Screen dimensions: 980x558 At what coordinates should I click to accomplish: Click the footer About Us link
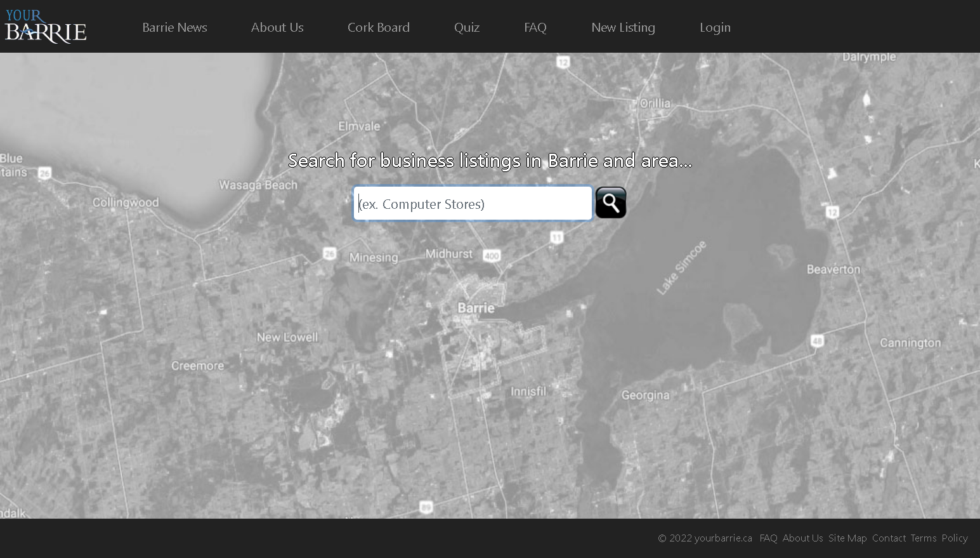(802, 538)
